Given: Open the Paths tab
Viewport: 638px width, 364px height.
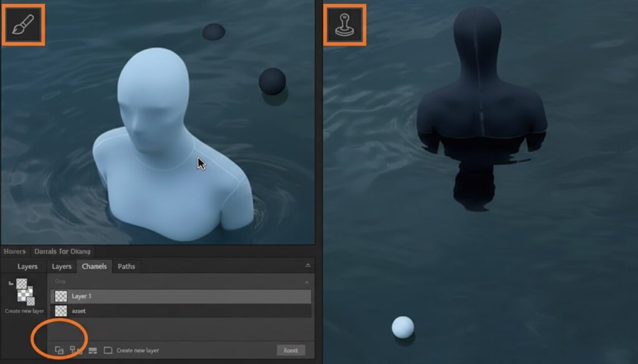Looking at the screenshot, I should pos(126,266).
